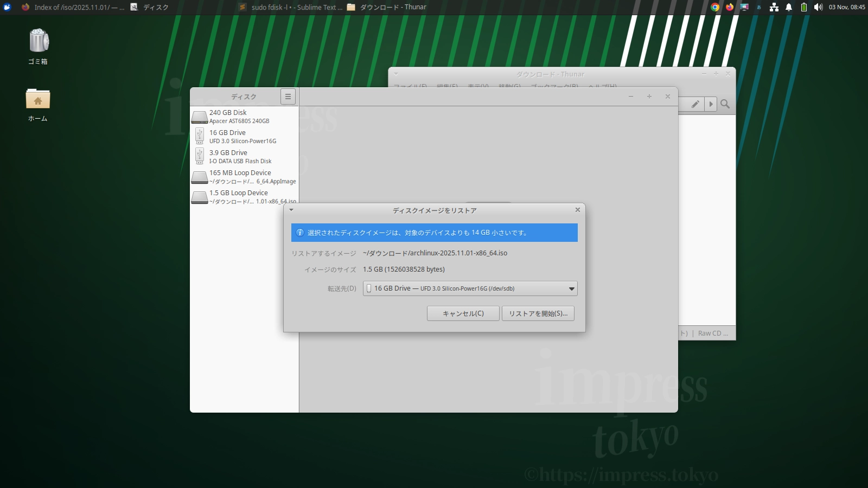This screenshot has height=488, width=868.
Task: Switch to ダウンロード - Thunar taskbar entry
Action: (387, 7)
